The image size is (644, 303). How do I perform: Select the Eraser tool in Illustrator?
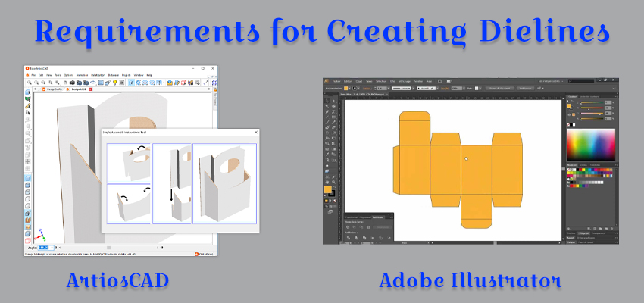click(333, 127)
